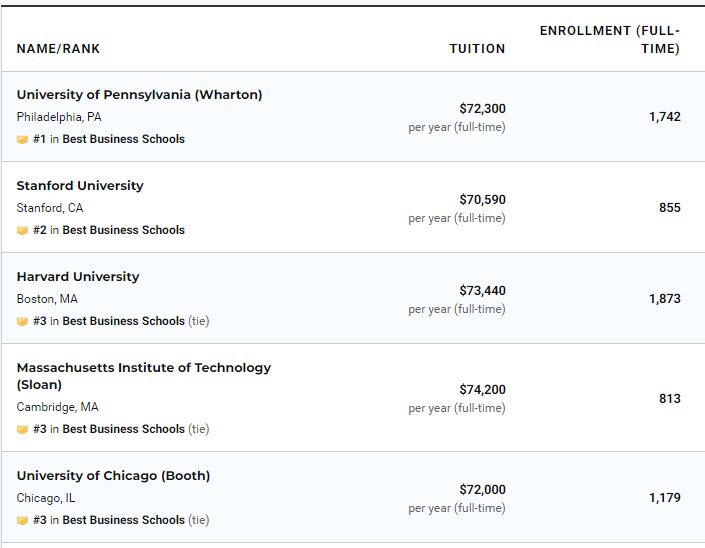This screenshot has width=705, height=548.
Task: Click Best Business Schools link under Stanford
Action: (123, 231)
